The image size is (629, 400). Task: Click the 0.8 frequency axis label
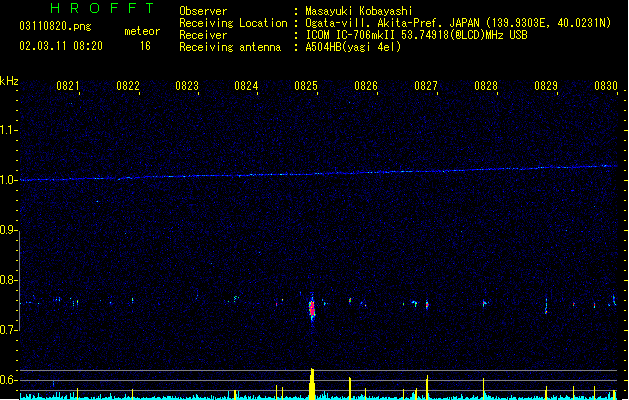coord(8,280)
